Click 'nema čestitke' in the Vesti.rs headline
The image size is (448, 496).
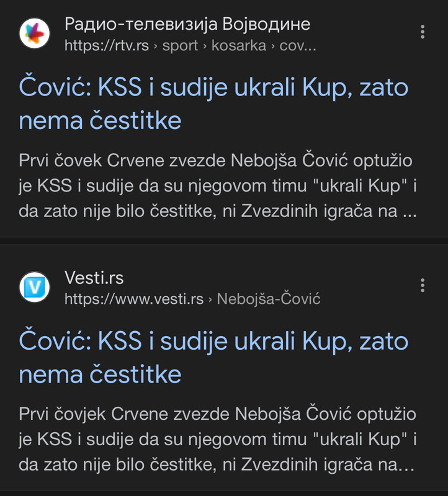[100, 374]
